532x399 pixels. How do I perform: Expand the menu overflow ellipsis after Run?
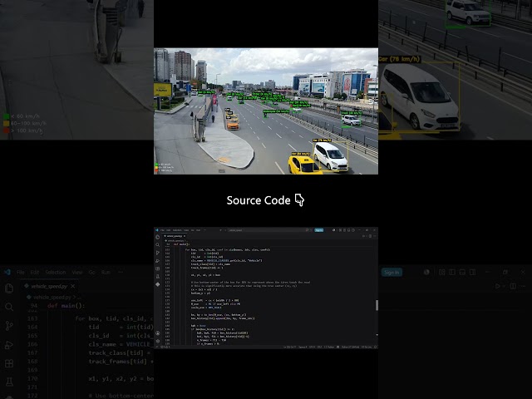coord(121,272)
